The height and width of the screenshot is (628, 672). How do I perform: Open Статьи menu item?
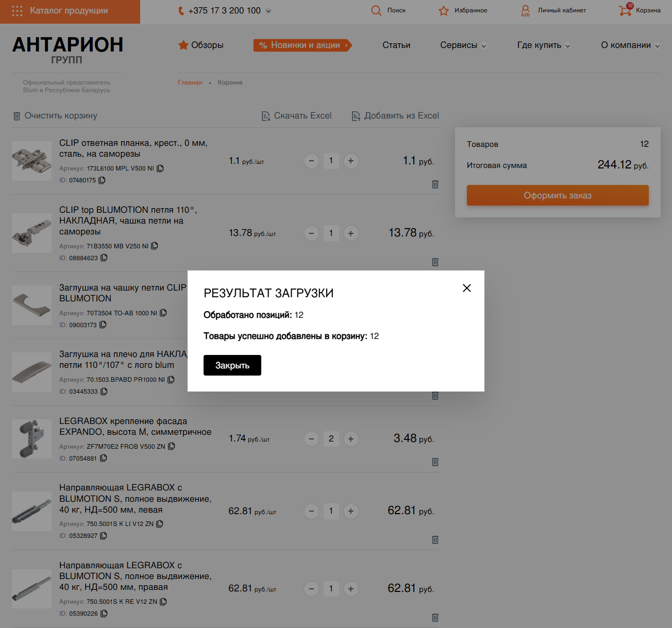[x=396, y=45]
